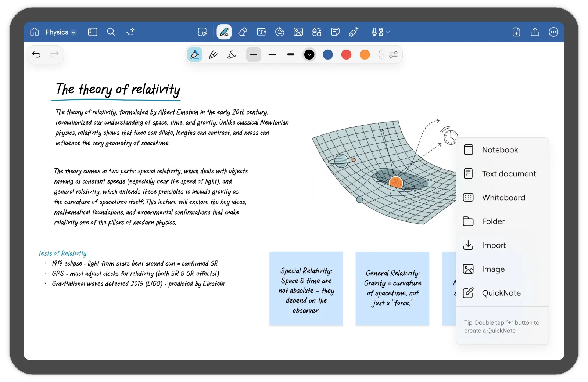The image size is (588, 382).
Task: Tap the 'Gravitational waves detected 2015' line
Action: [138, 284]
